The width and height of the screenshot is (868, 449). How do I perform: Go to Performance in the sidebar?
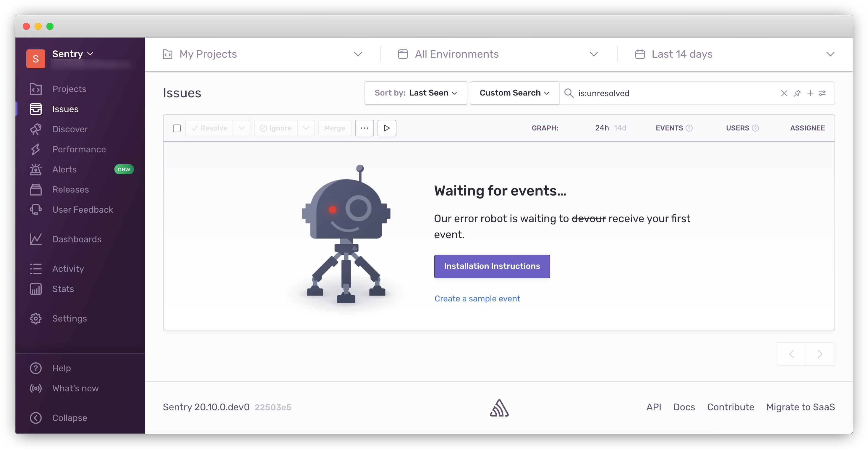pos(79,149)
